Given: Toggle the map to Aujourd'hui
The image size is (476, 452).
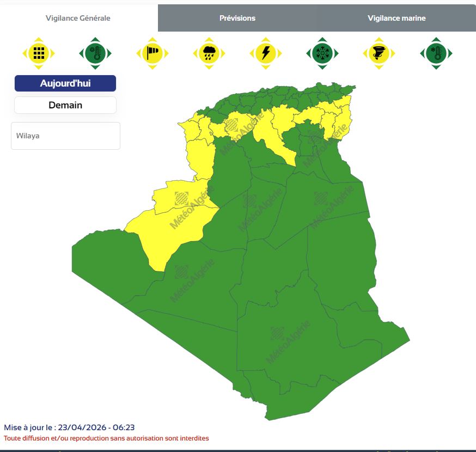Looking at the screenshot, I should [65, 83].
